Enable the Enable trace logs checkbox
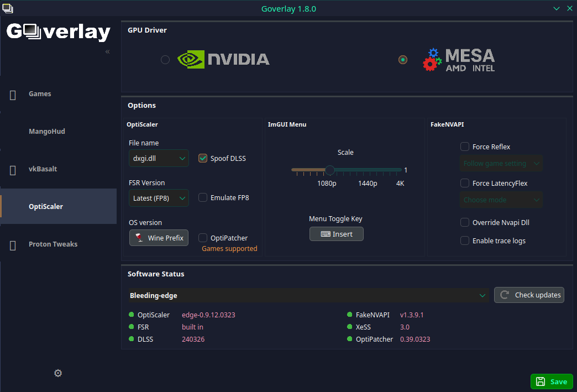577x392 pixels. pyautogui.click(x=465, y=241)
